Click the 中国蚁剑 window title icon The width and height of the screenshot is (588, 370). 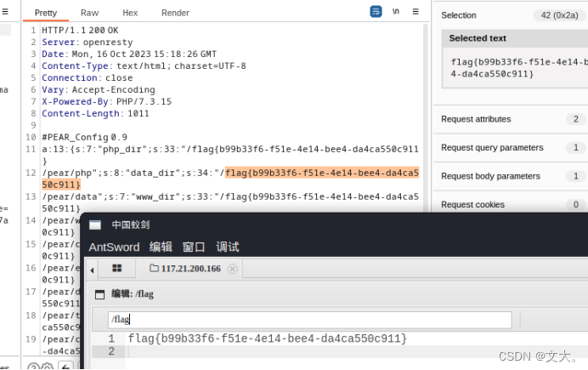(x=95, y=225)
